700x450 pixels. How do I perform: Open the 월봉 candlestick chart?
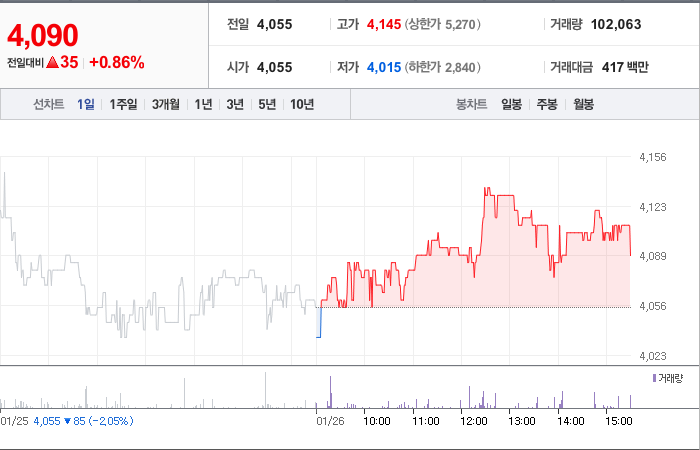(583, 104)
